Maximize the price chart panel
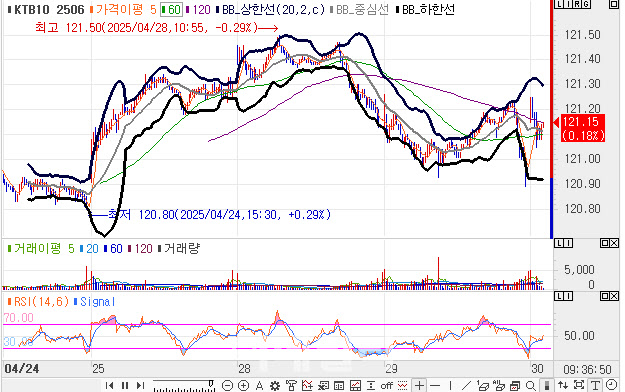The height and width of the screenshot is (392, 625). tap(613, 4)
